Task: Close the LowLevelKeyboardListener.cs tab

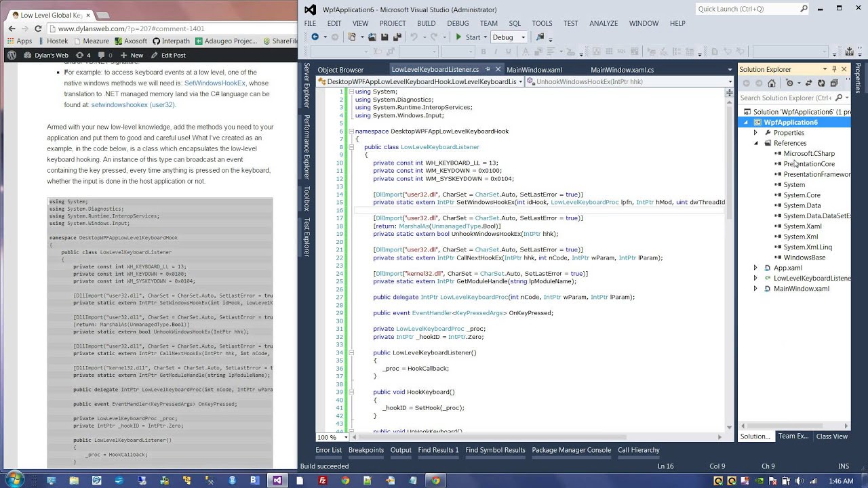Action: coord(498,69)
